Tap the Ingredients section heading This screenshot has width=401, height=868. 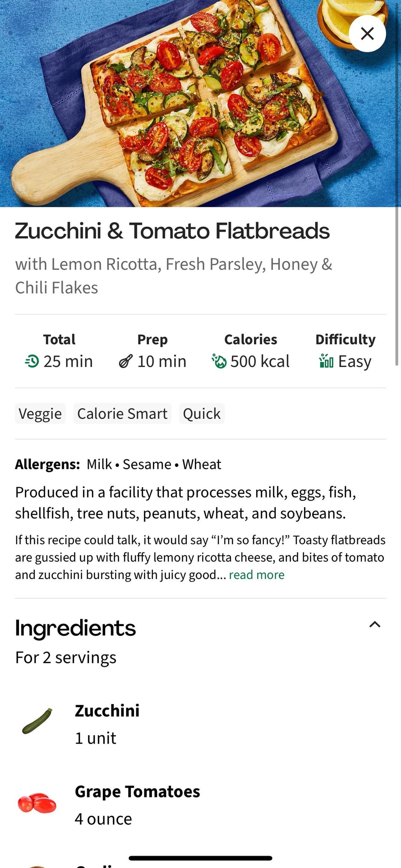point(75,628)
